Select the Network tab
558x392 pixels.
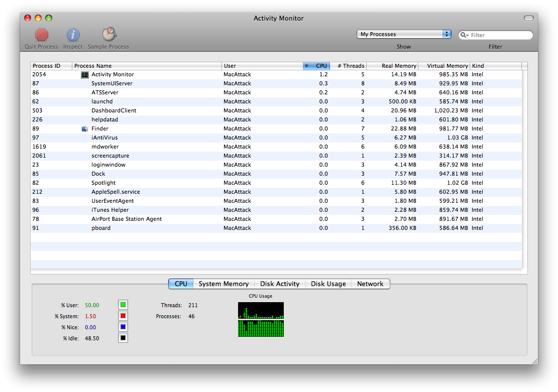[x=371, y=284]
